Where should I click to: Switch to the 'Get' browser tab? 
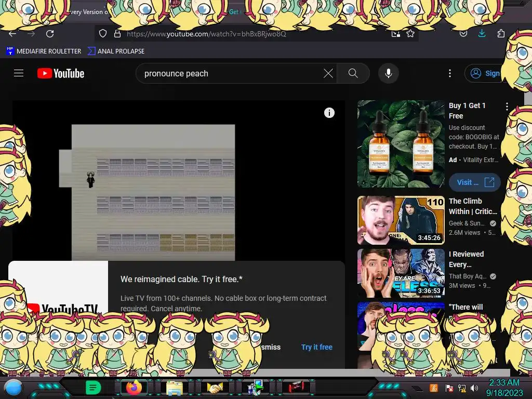[235, 12]
